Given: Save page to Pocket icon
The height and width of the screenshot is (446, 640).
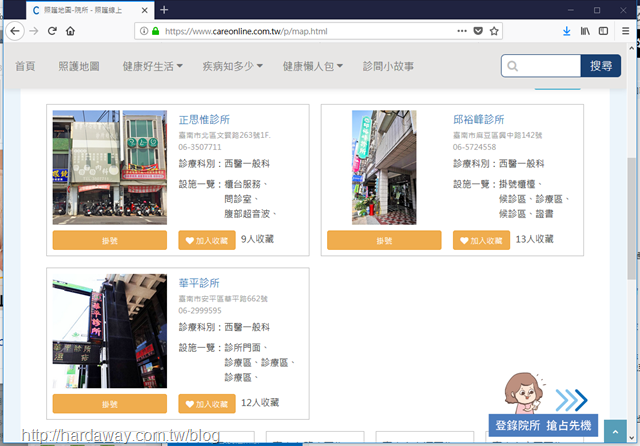Looking at the screenshot, I should 478,31.
